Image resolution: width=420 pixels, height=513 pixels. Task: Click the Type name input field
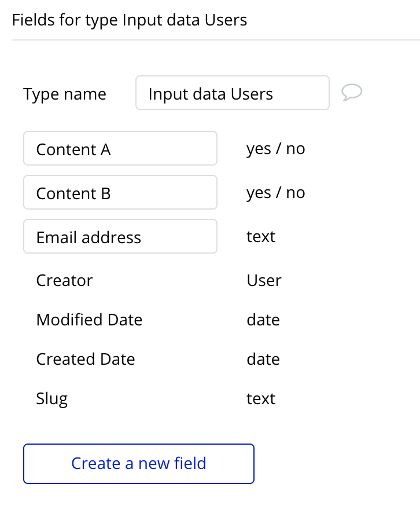point(233,93)
